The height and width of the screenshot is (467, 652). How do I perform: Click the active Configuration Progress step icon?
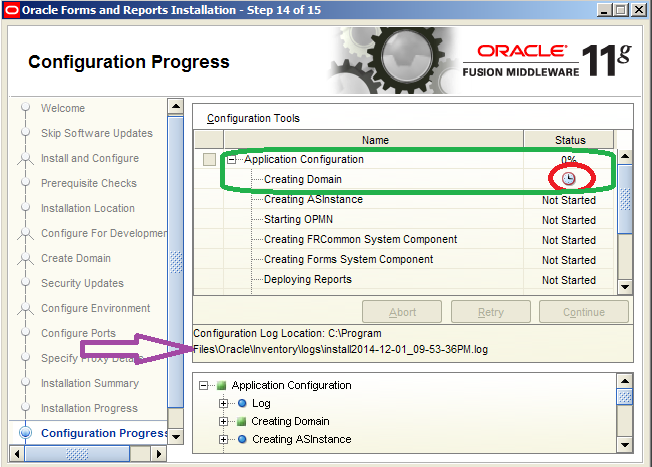(x=25, y=432)
